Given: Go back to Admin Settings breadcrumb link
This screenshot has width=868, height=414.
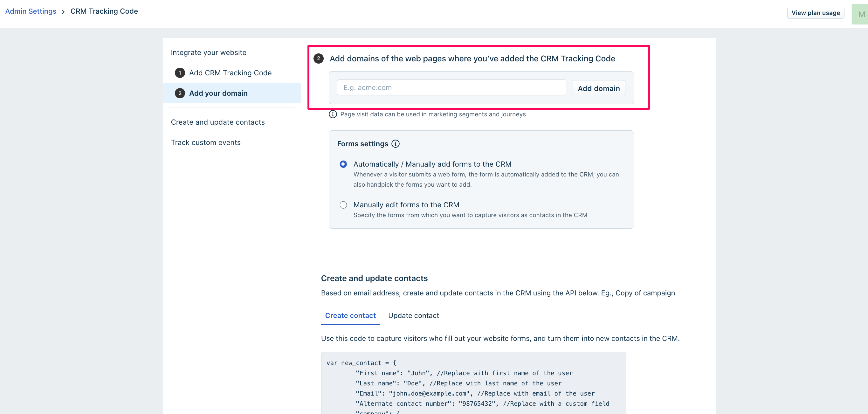Looking at the screenshot, I should [31, 11].
